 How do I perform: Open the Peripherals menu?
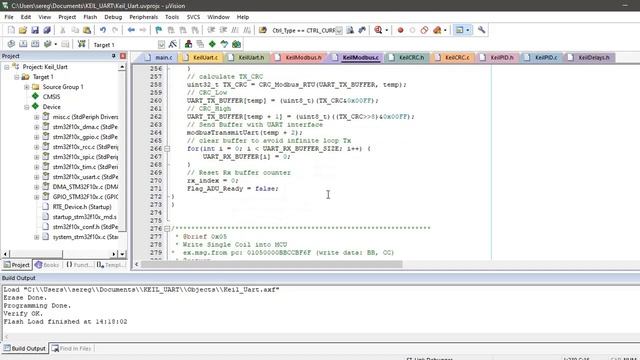click(144, 17)
